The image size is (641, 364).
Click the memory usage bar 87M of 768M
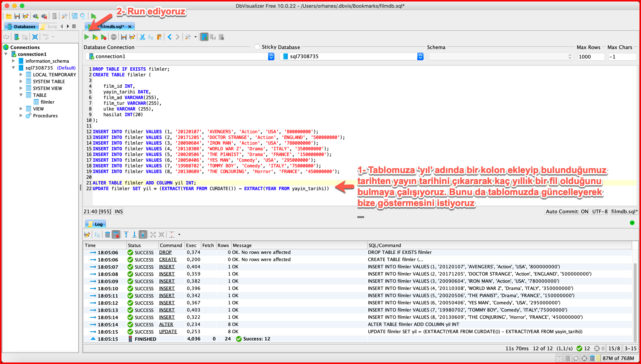617,358
